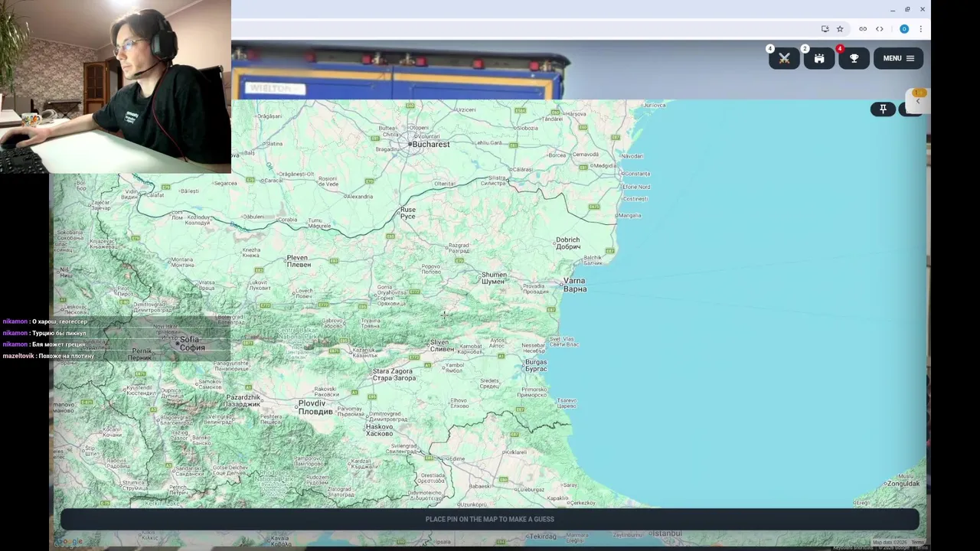
Task: Place pin on Haskovo city label
Action: [379, 429]
